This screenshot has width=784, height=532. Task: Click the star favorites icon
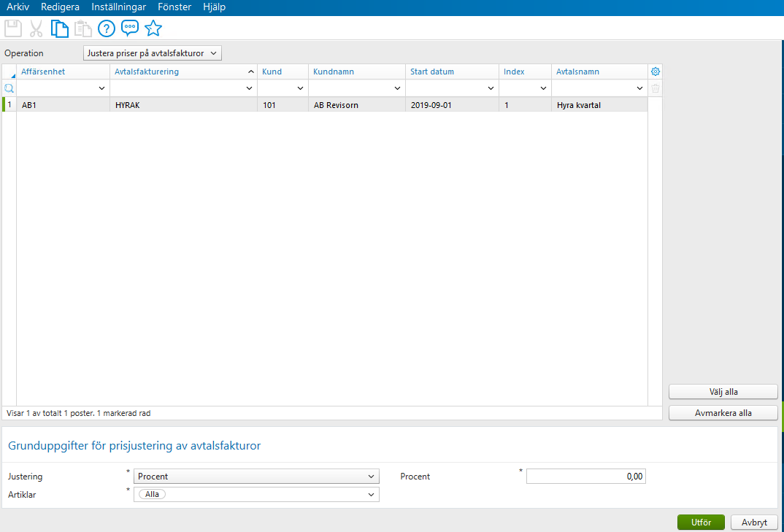click(153, 28)
